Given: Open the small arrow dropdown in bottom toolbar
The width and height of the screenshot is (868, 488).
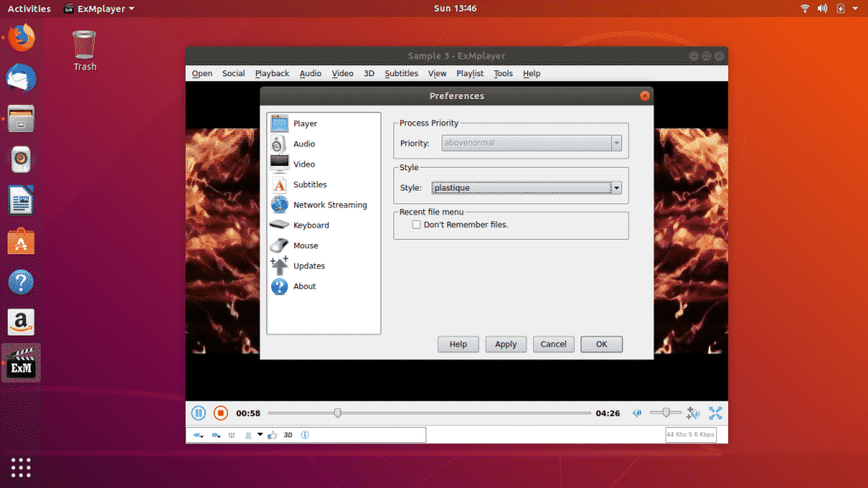Looking at the screenshot, I should coord(259,435).
